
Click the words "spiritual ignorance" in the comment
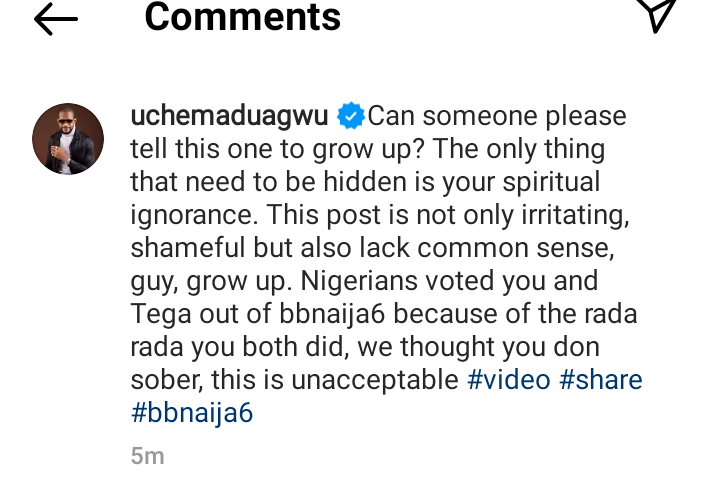tap(366, 198)
